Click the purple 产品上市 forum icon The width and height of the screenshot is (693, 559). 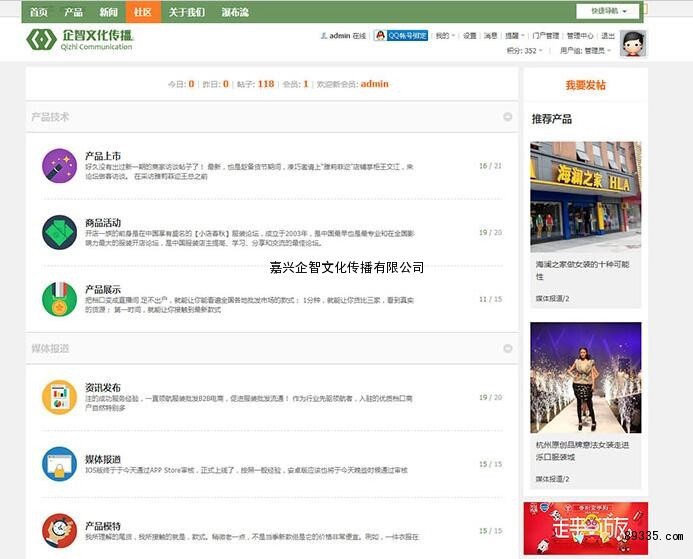(x=59, y=165)
